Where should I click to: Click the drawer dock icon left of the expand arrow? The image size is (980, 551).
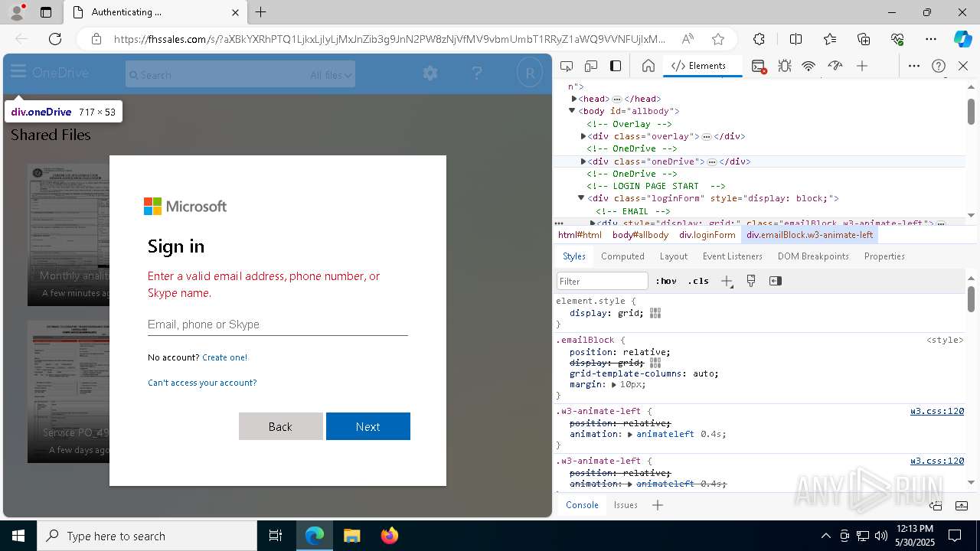click(936, 505)
